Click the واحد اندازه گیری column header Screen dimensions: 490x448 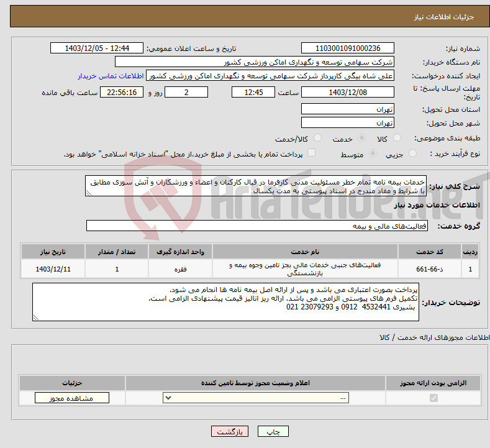180,252
